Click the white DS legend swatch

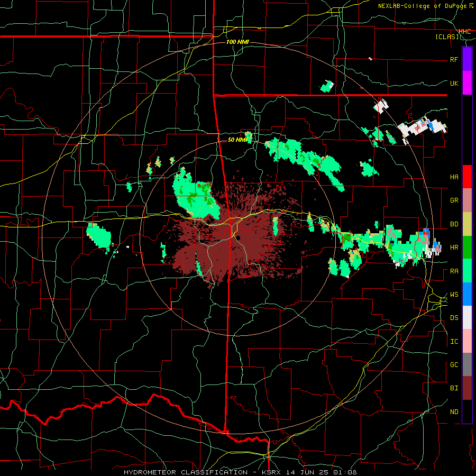click(x=467, y=317)
